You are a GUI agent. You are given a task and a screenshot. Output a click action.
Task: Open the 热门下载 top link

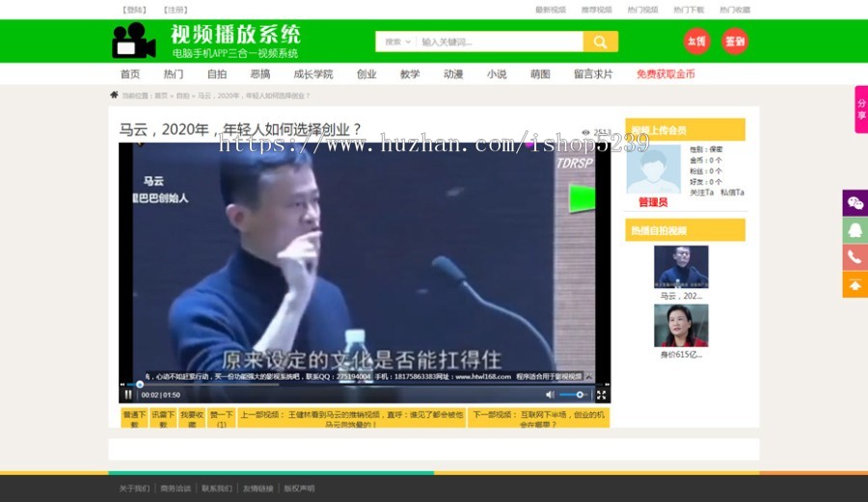coord(689,10)
